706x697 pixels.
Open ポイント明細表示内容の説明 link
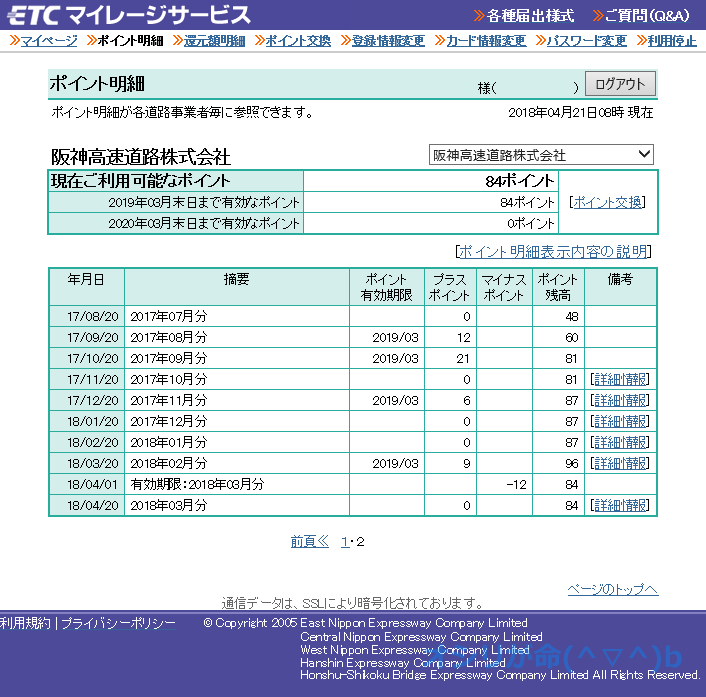[553, 252]
